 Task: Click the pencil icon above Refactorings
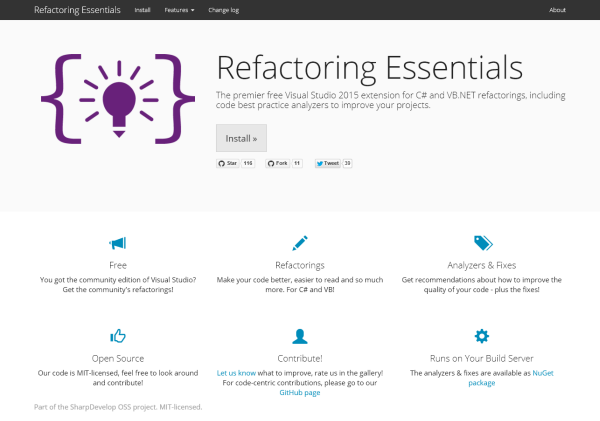pos(299,243)
